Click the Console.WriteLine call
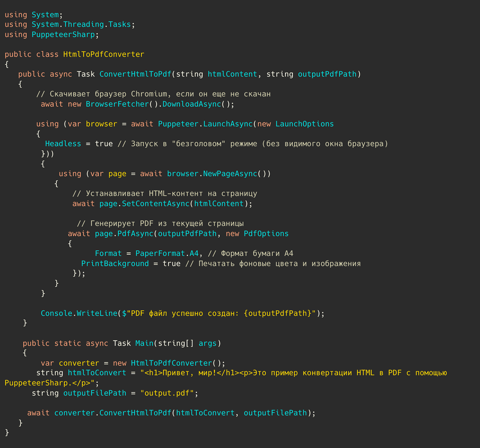The width and height of the screenshot is (480, 448). point(79,313)
